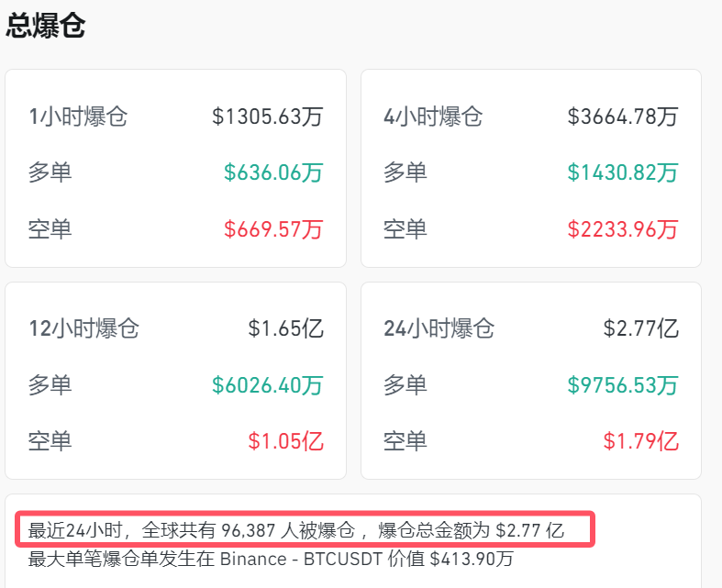Viewport: 722px width, 588px height.
Task: Click the red short value $669.57万
Action: tap(273, 228)
